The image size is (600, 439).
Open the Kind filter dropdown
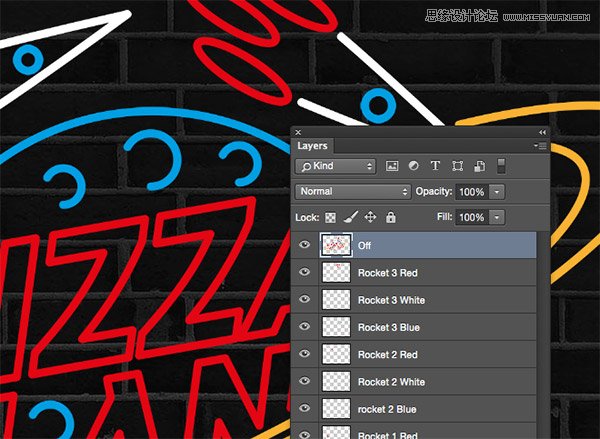(336, 166)
